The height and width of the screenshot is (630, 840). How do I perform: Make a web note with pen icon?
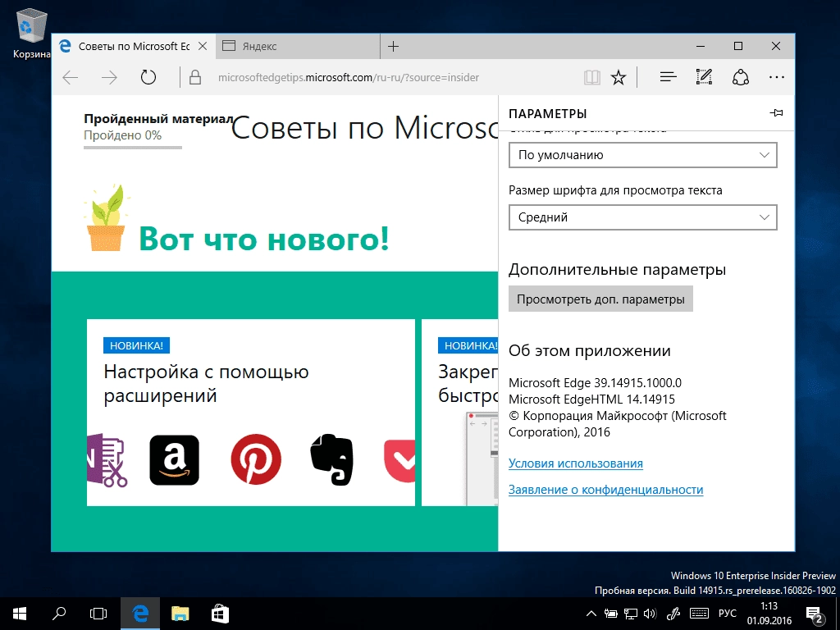(x=704, y=77)
